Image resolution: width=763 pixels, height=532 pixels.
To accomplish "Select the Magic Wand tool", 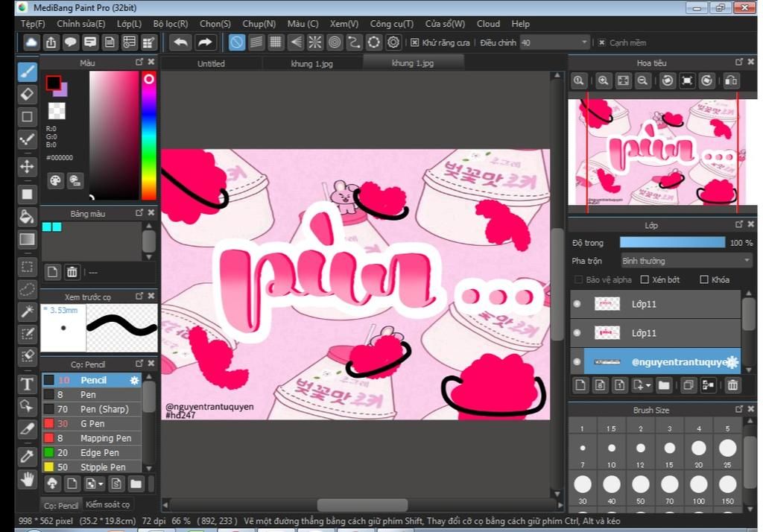I will [x=28, y=311].
